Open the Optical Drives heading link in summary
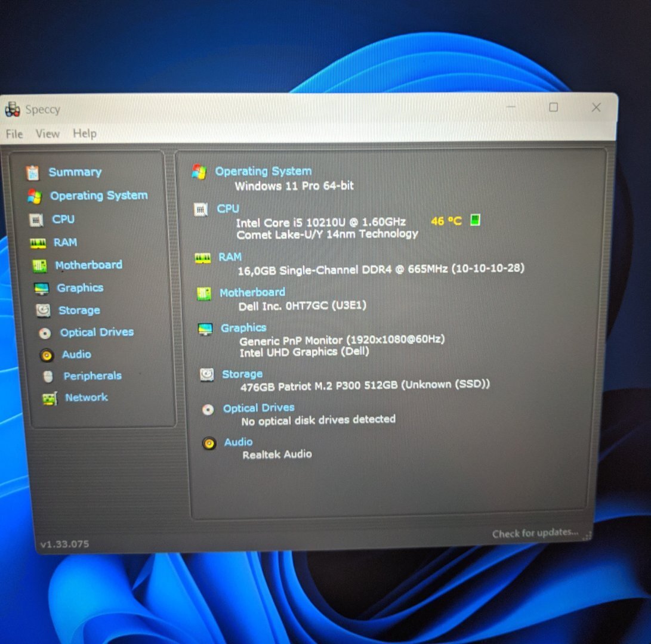 point(258,408)
